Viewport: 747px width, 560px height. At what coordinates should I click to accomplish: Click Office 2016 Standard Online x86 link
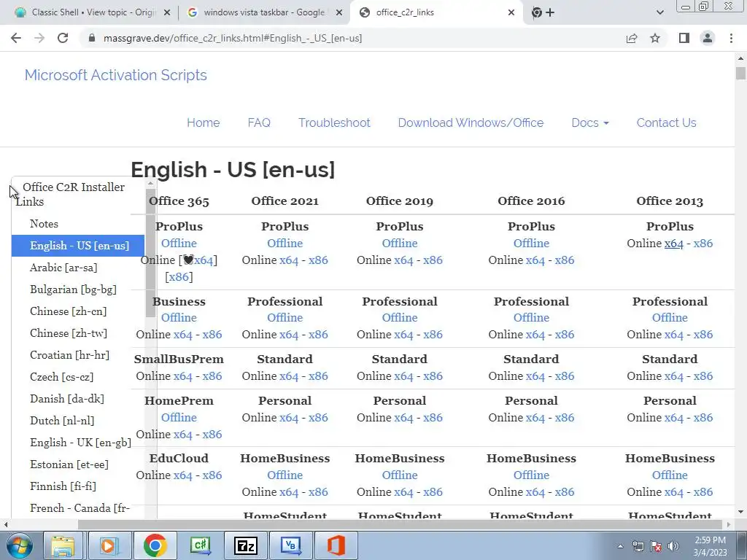point(564,376)
